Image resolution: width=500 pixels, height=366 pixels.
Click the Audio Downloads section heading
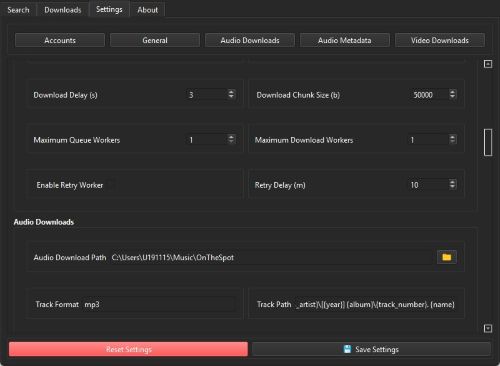(x=44, y=222)
